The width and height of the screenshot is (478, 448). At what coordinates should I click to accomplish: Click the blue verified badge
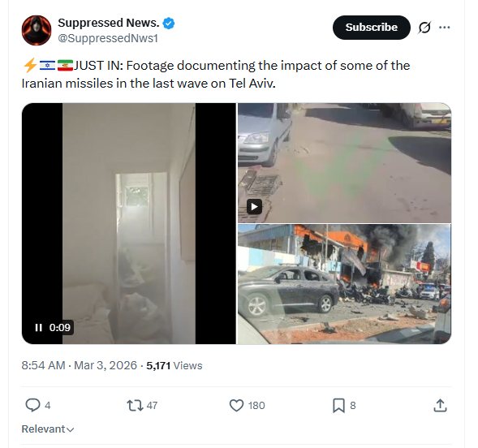[x=169, y=24]
